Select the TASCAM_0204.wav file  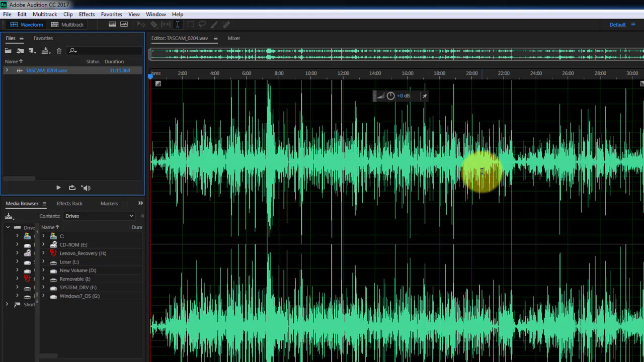tap(46, 71)
